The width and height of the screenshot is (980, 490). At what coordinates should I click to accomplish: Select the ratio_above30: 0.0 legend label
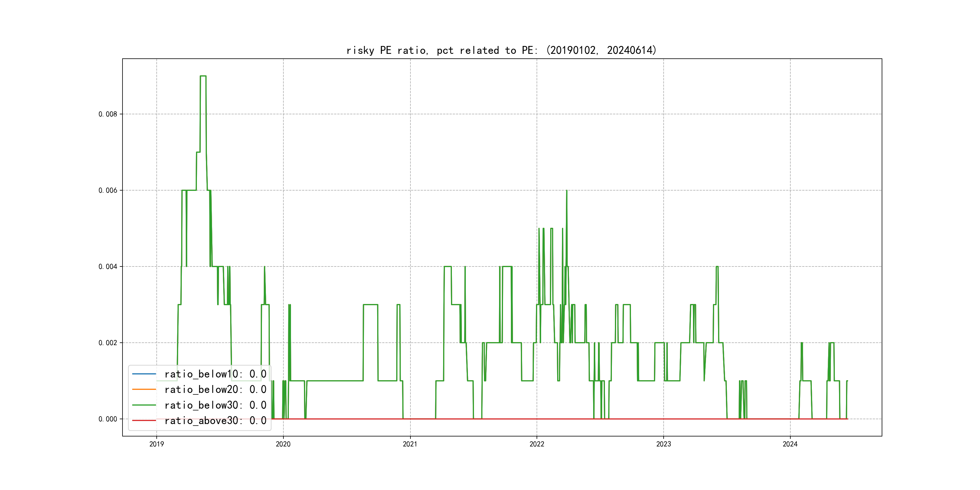pos(215,420)
